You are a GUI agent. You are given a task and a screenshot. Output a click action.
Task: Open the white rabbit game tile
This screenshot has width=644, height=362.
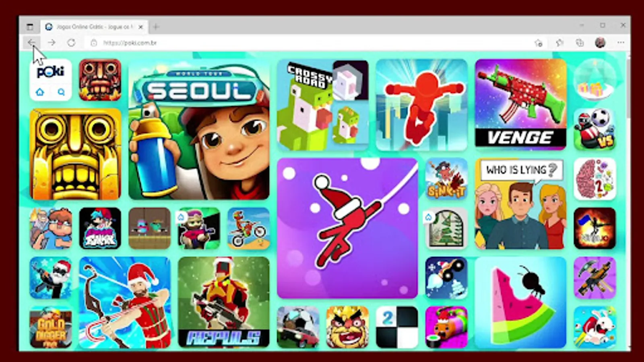pos(594,327)
